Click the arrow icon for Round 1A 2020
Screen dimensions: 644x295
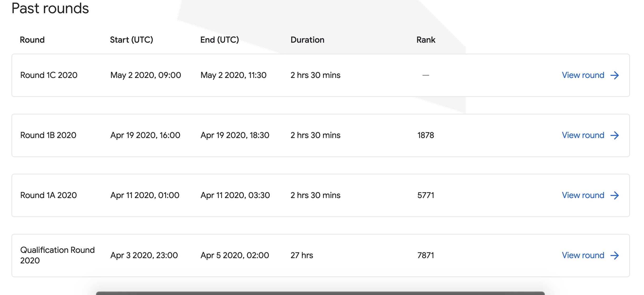(x=615, y=195)
